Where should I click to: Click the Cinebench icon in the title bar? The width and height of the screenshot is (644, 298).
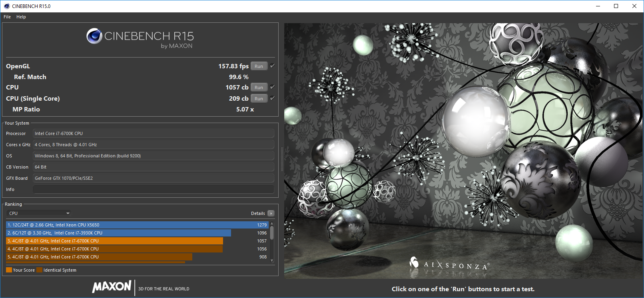[x=6, y=6]
